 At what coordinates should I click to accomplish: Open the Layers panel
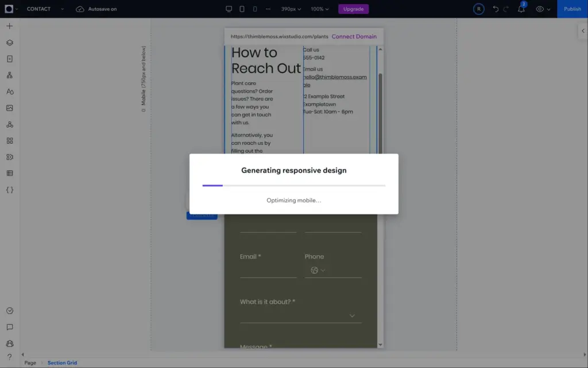click(10, 43)
